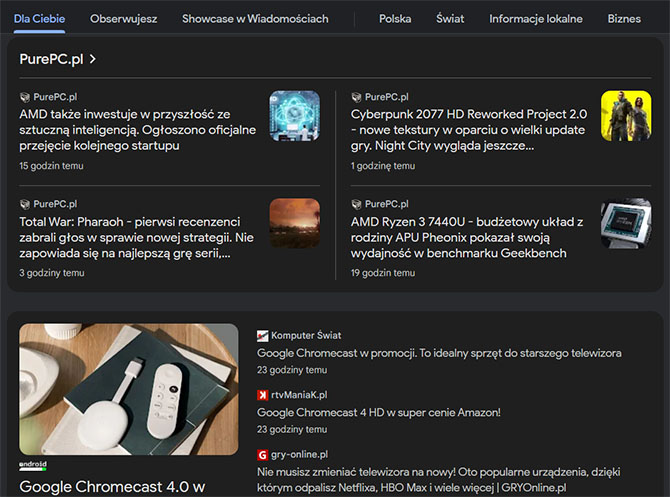Click PurePC.pl source name above AMD AI article
The height and width of the screenshot is (497, 670).
[x=55, y=97]
